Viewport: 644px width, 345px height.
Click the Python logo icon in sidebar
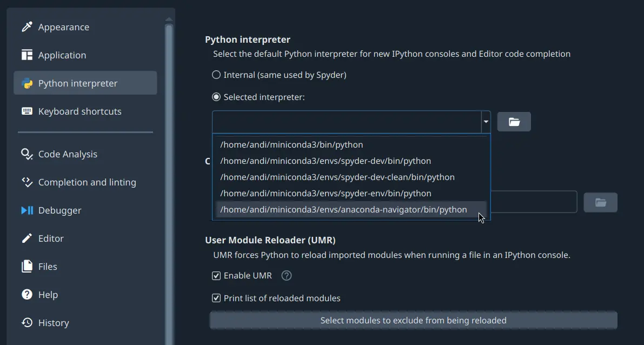point(27,83)
